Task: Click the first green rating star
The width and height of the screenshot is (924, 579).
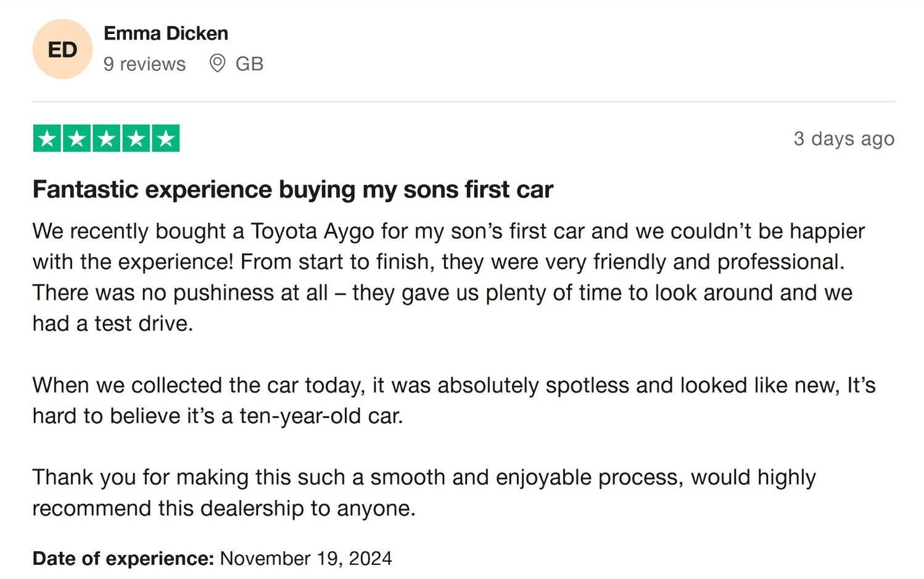Action: point(47,138)
